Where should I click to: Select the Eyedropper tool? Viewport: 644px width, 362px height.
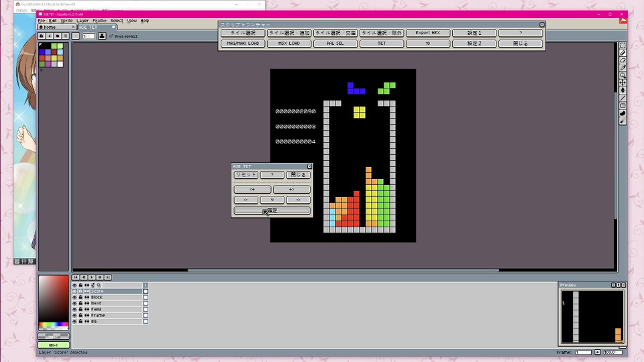coord(623,68)
